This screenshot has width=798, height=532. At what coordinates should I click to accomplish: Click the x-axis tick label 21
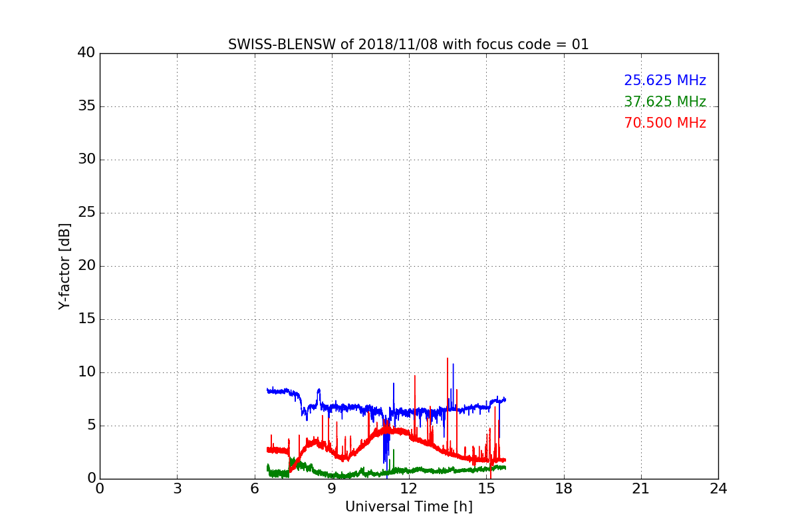coord(641,489)
